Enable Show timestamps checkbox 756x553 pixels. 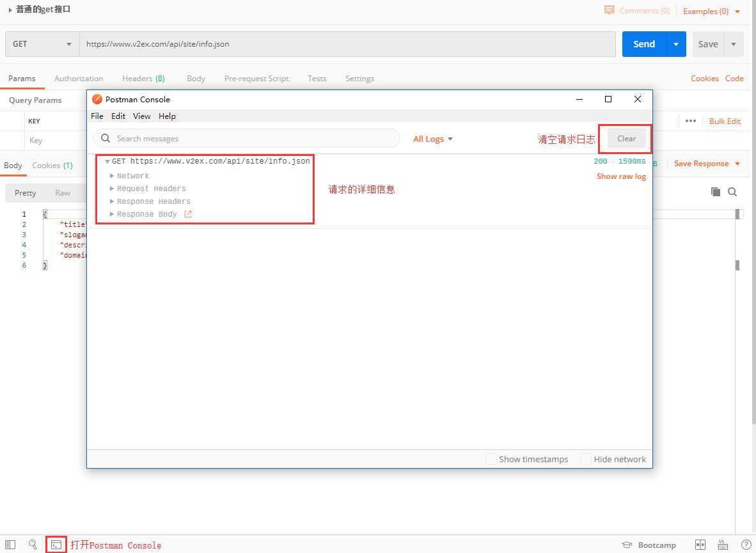coord(491,459)
